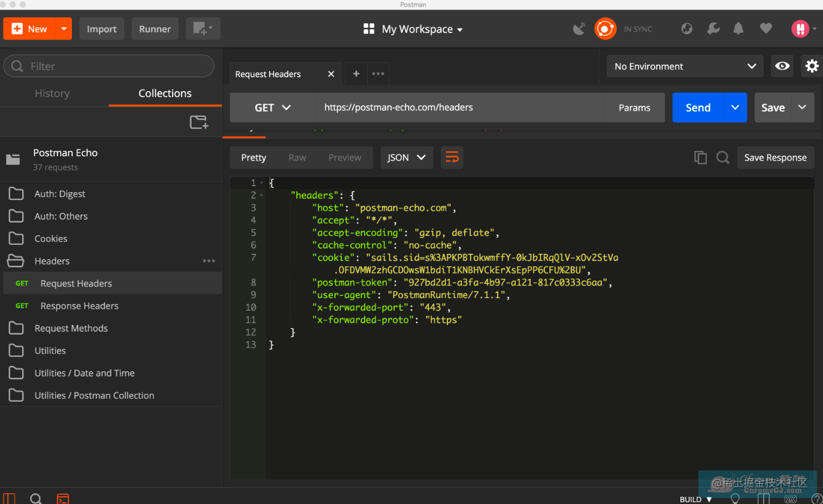Switch to the History tab
This screenshot has width=823, height=504.
click(x=52, y=93)
